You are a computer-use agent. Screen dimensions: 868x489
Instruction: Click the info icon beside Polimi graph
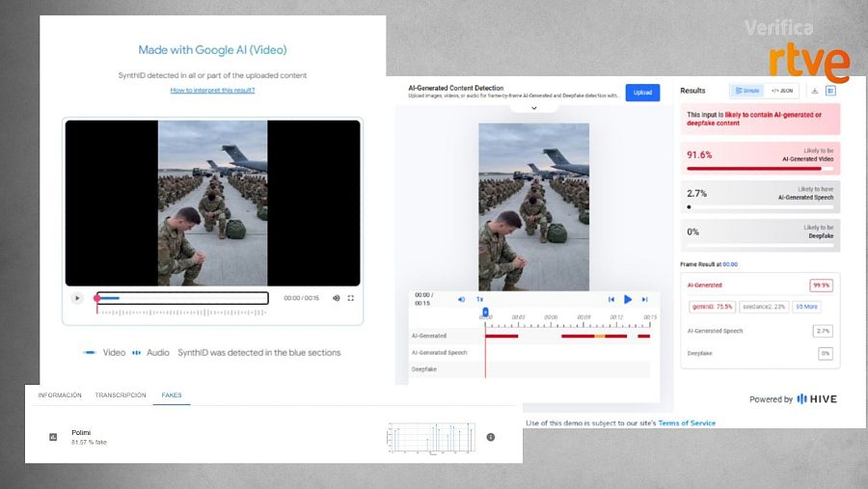(491, 437)
